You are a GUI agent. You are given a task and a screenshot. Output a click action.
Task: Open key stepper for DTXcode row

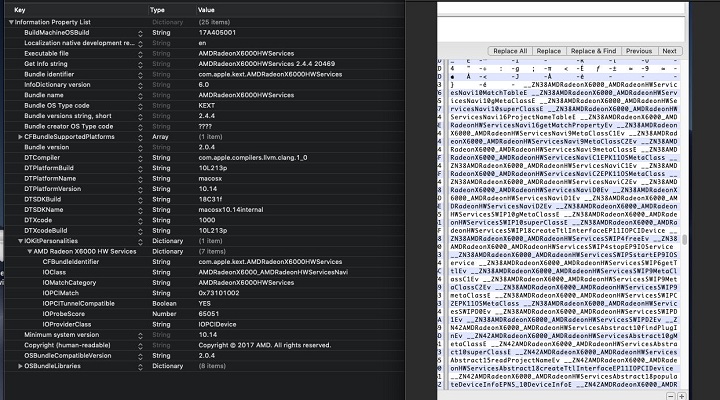coord(140,220)
